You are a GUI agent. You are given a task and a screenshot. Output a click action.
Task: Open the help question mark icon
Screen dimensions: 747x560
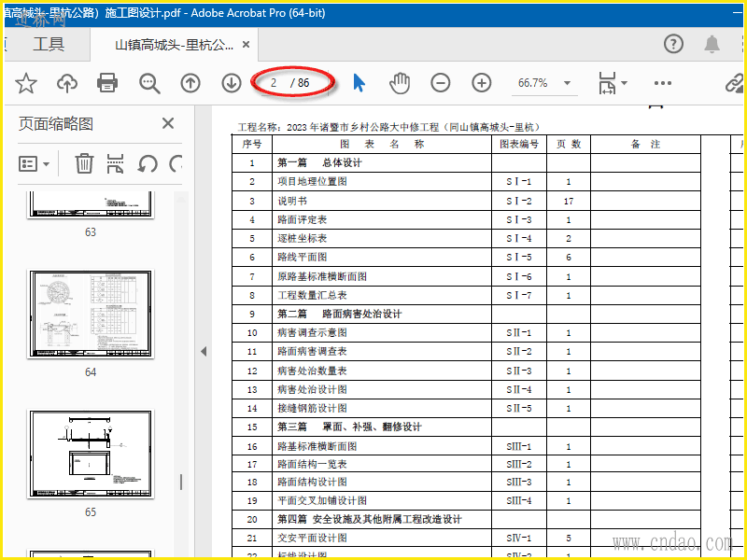673,44
